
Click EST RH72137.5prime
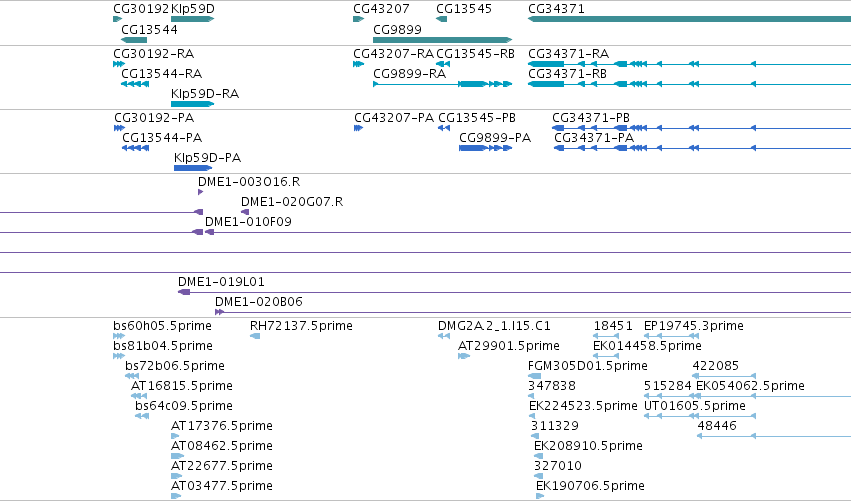point(301,326)
